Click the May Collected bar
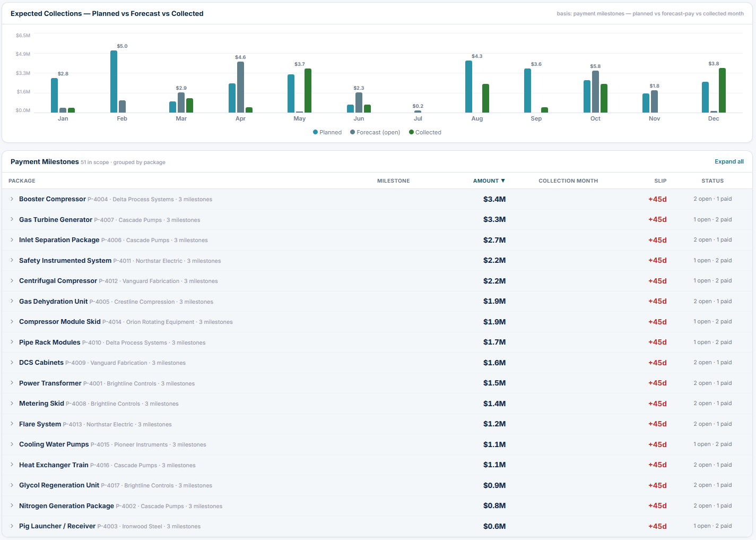This screenshot has height=540, width=756. (308, 90)
